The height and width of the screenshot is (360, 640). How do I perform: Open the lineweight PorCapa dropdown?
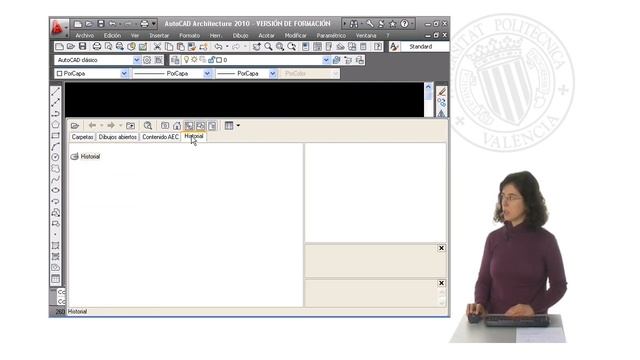[x=273, y=73]
